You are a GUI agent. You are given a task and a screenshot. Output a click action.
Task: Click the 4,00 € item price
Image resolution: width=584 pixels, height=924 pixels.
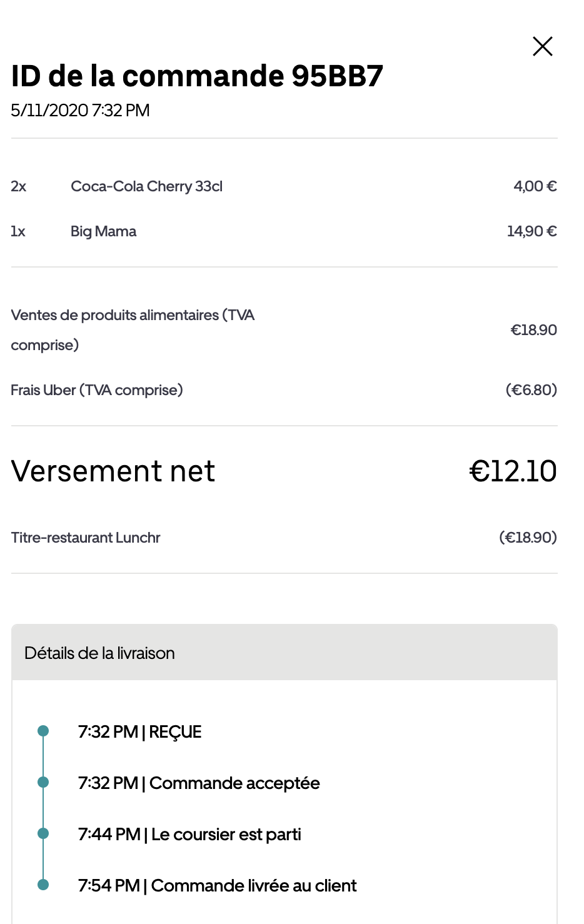pyautogui.click(x=535, y=186)
